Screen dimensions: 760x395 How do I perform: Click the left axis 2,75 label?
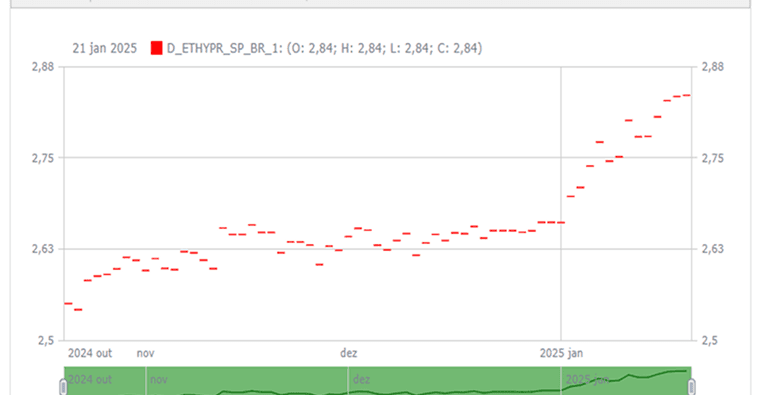[43, 158]
